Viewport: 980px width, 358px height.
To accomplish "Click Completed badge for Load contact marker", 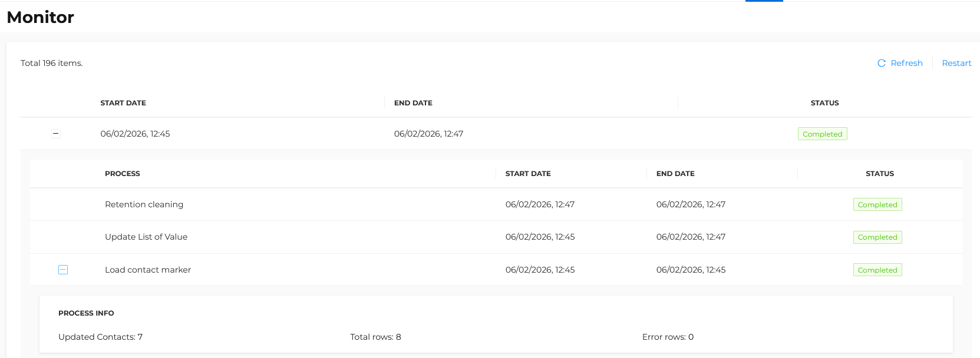I will (x=877, y=270).
